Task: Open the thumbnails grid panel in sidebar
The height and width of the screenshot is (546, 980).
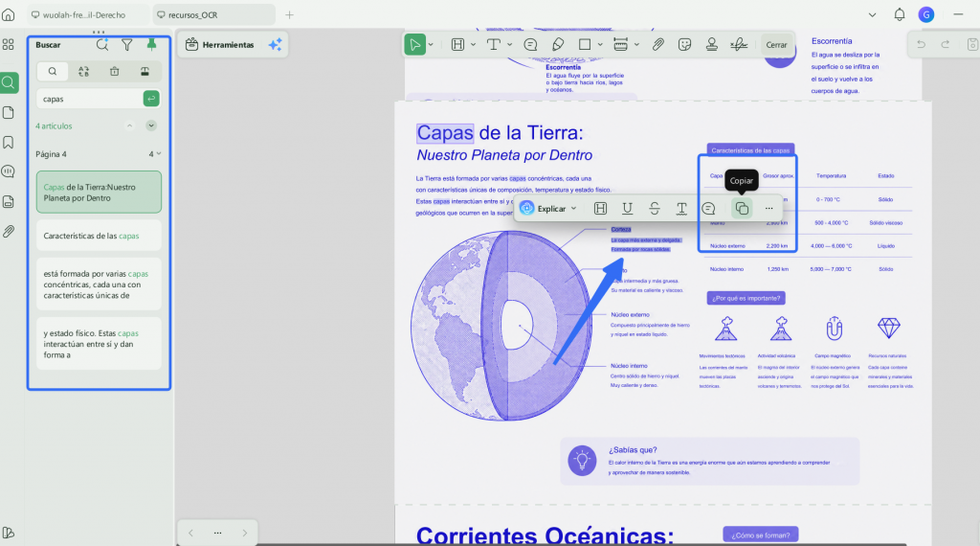Action: click(9, 44)
